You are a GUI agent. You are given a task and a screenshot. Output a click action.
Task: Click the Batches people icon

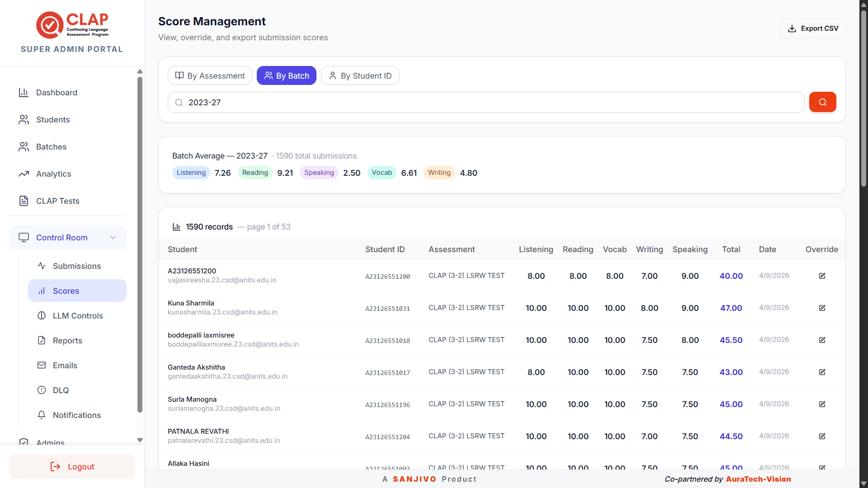click(x=24, y=147)
